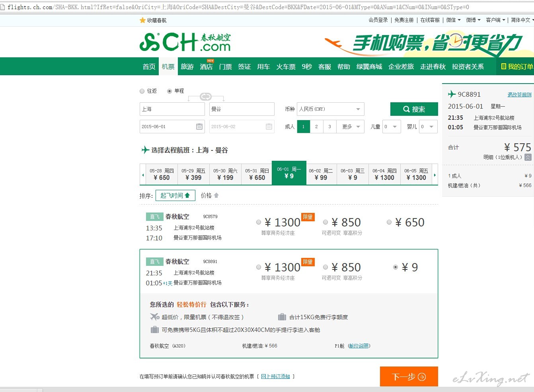Open return date calendar icon for 2015-06-02
The image size is (534, 392).
pos(269,127)
